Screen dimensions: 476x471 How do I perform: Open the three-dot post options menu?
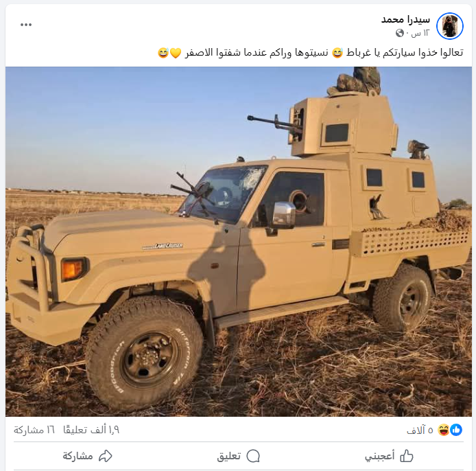26,25
